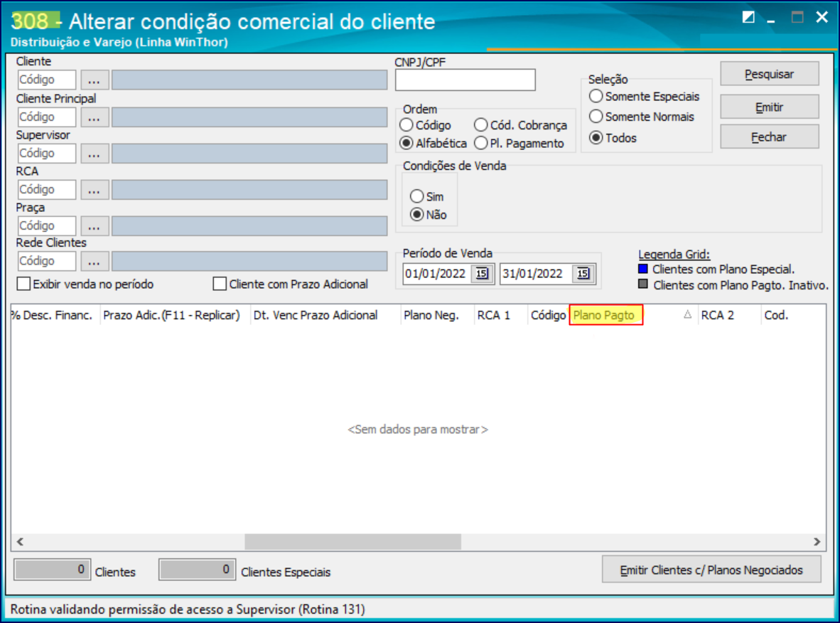Click the right scroll arrow of the grid

pos(817,541)
